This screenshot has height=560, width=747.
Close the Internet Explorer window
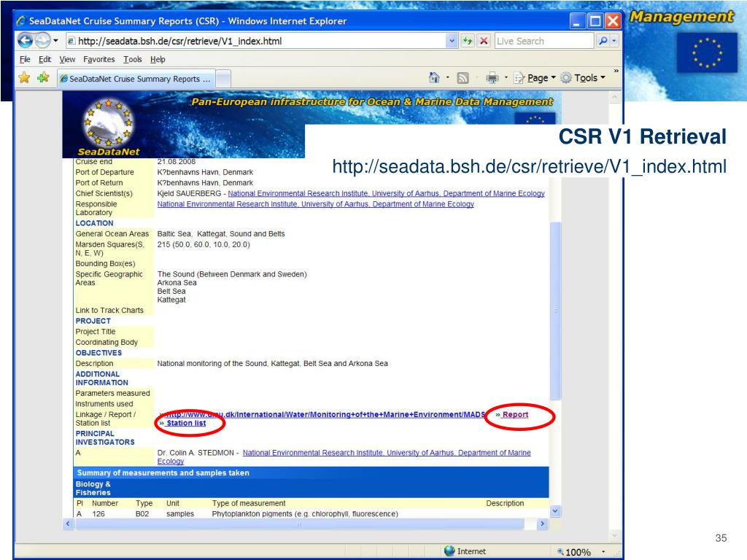(x=613, y=21)
